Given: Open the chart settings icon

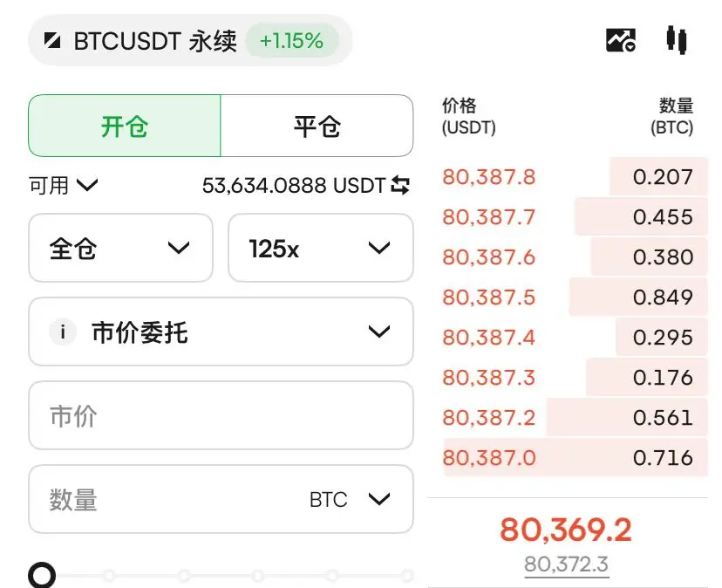Looking at the screenshot, I should (621, 40).
